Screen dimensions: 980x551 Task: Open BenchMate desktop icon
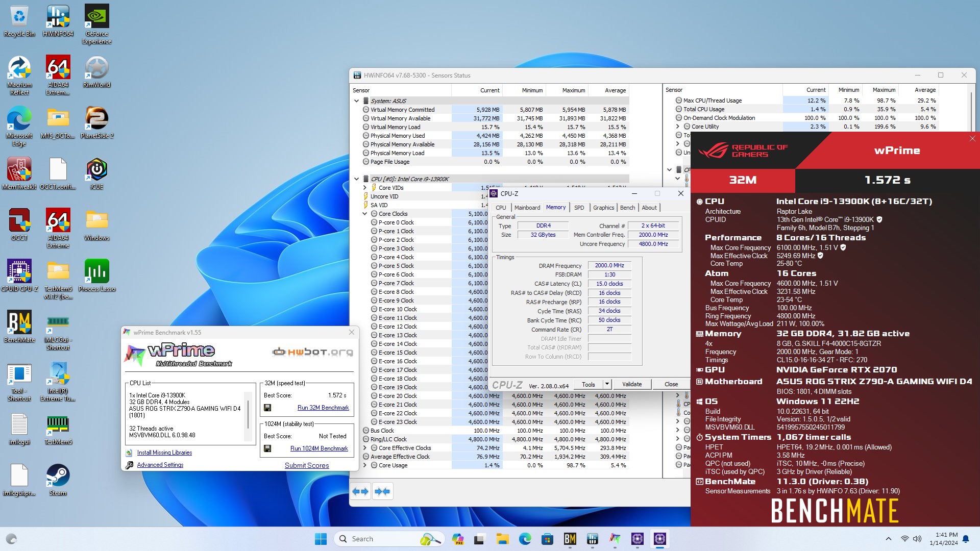point(19,327)
